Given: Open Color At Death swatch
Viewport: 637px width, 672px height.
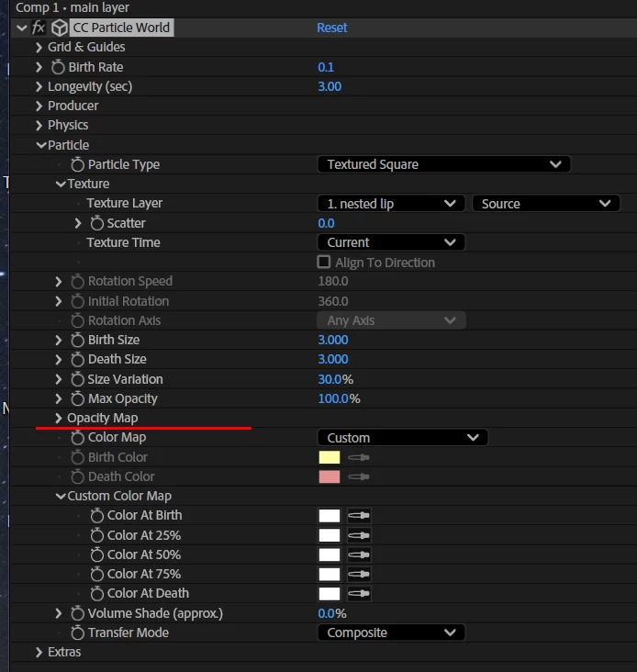Looking at the screenshot, I should (330, 594).
